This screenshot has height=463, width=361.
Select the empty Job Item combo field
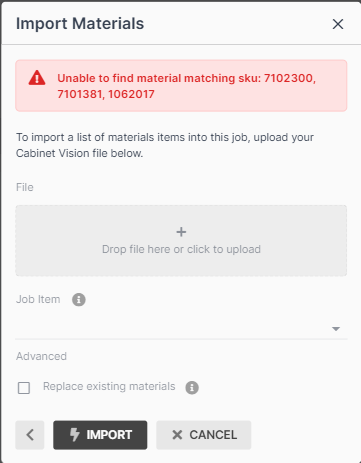181,328
